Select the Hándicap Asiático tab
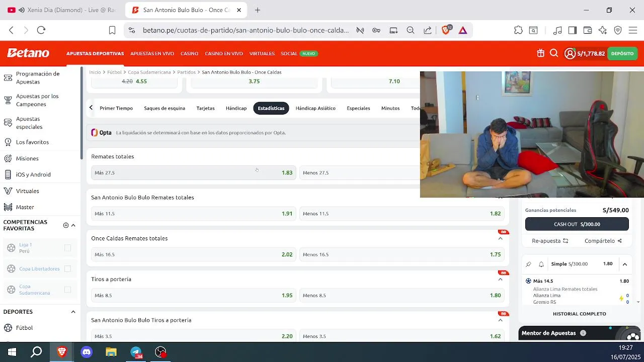Image resolution: width=644 pixels, height=362 pixels. tap(315, 108)
